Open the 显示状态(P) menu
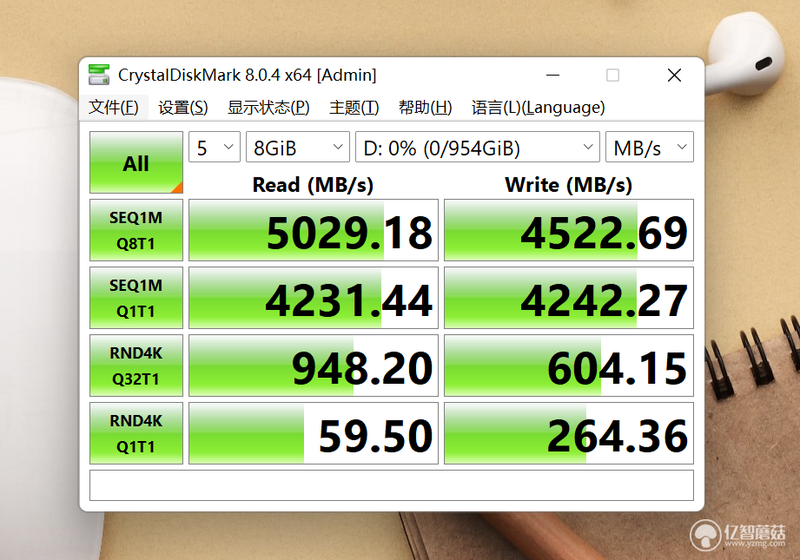The image size is (800, 560). pyautogui.click(x=268, y=107)
